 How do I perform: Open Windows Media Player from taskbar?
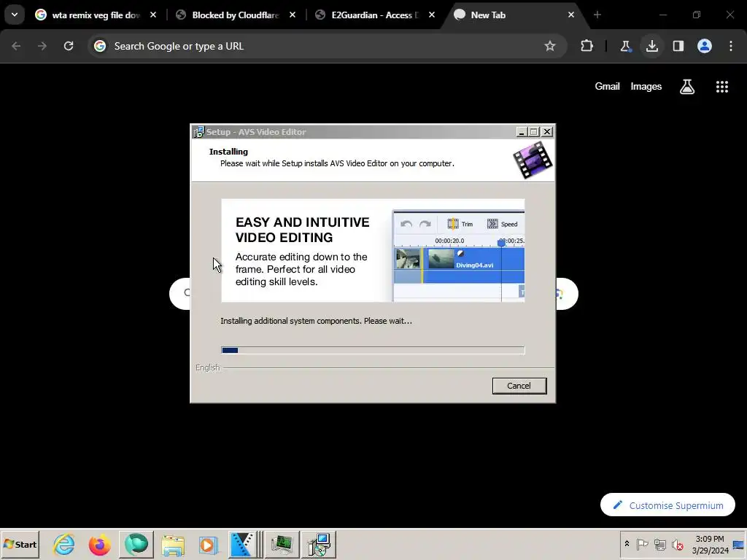coord(209,544)
